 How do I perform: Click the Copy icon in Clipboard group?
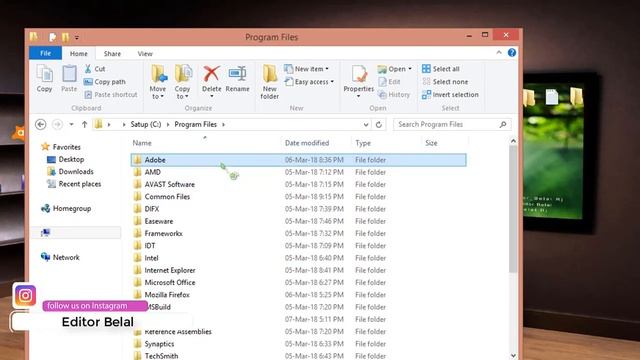coord(44,75)
